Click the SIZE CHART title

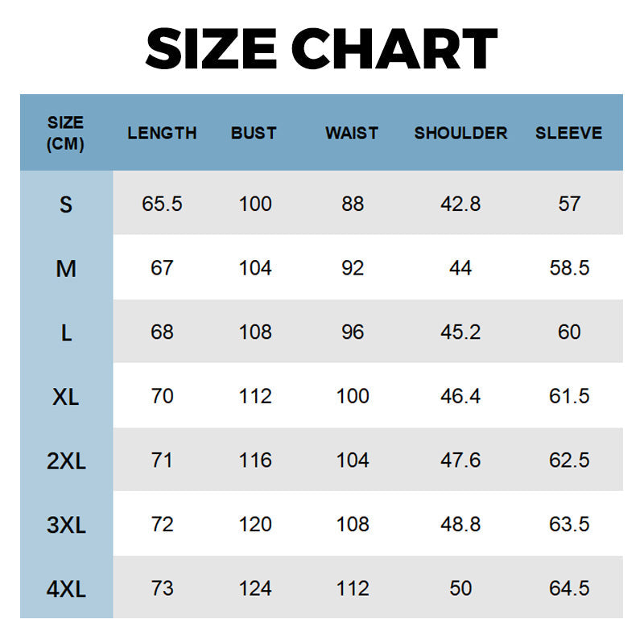322,48
